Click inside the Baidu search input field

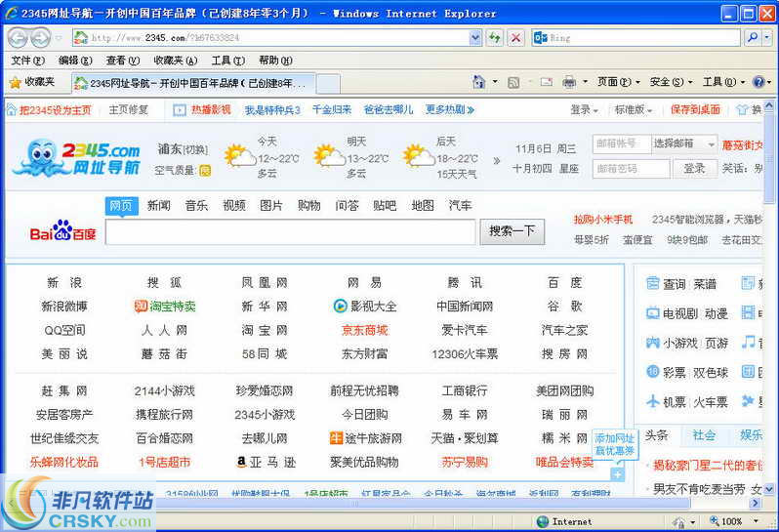291,232
